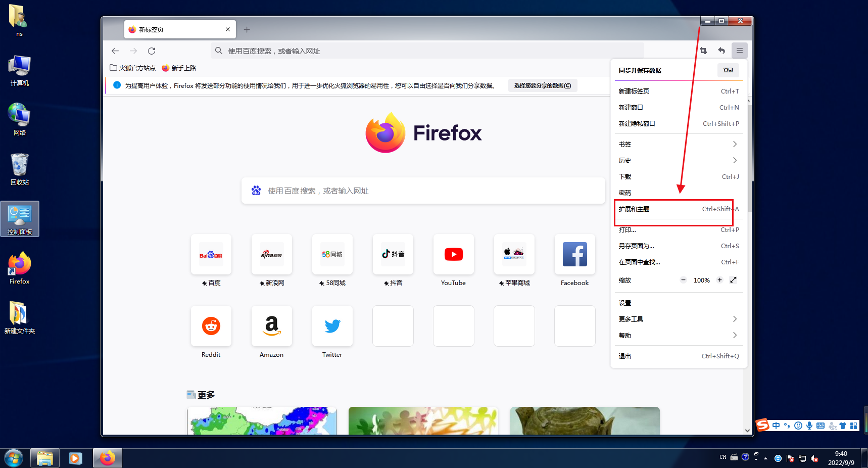The width and height of the screenshot is (868, 468).
Task: Open 扩展和主题 menu item
Action: pyautogui.click(x=679, y=209)
